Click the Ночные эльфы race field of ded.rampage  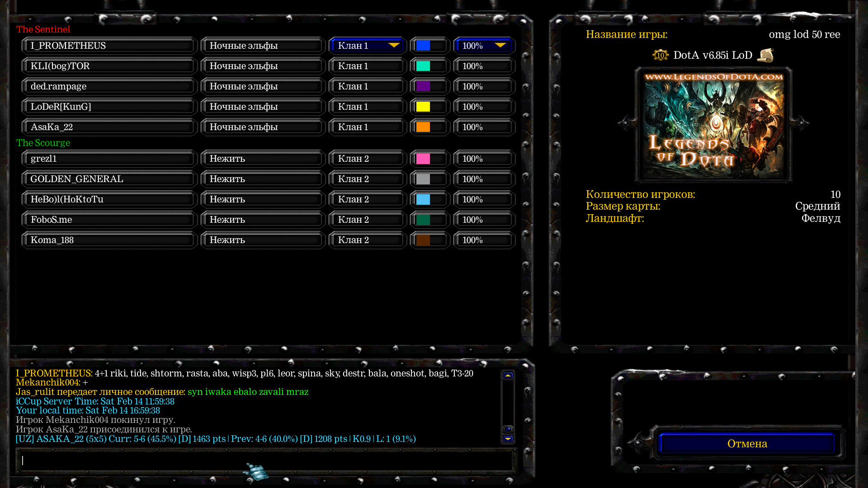[x=263, y=86]
